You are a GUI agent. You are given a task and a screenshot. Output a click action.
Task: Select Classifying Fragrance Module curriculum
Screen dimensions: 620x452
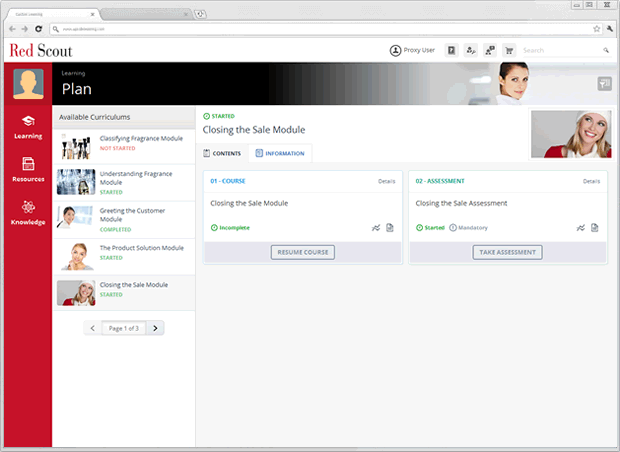point(124,146)
